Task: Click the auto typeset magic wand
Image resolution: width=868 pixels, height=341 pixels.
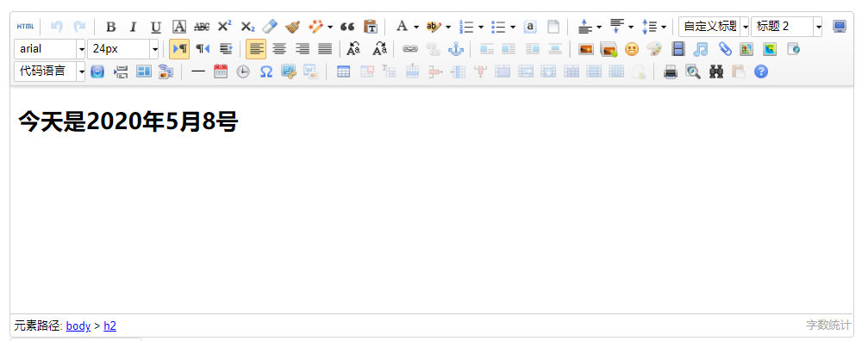Action: click(315, 26)
